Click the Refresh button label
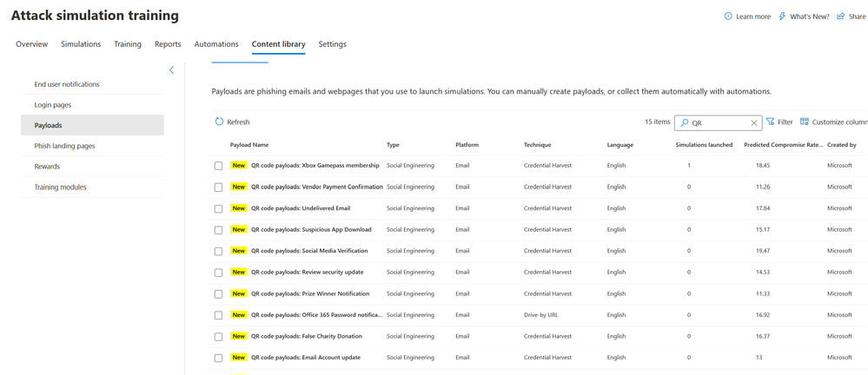 (238, 122)
